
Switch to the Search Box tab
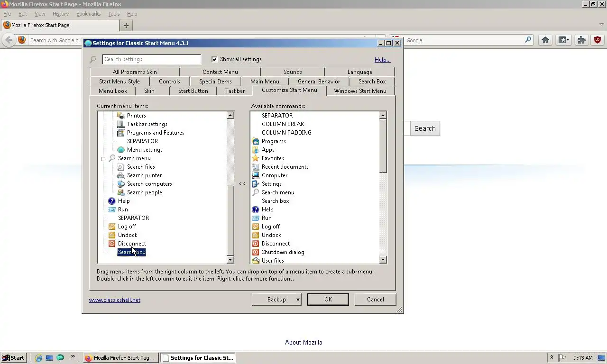coord(372,82)
